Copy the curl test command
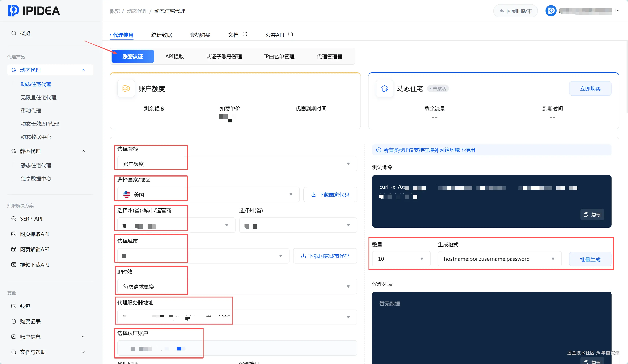Image resolution: width=628 pixels, height=364 pixels. (x=592, y=215)
